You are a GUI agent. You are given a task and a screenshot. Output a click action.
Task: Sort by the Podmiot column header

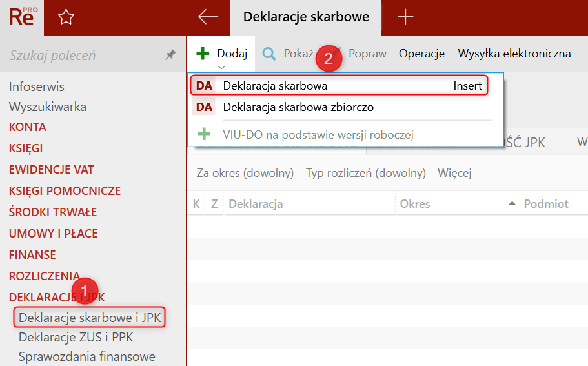(x=546, y=203)
